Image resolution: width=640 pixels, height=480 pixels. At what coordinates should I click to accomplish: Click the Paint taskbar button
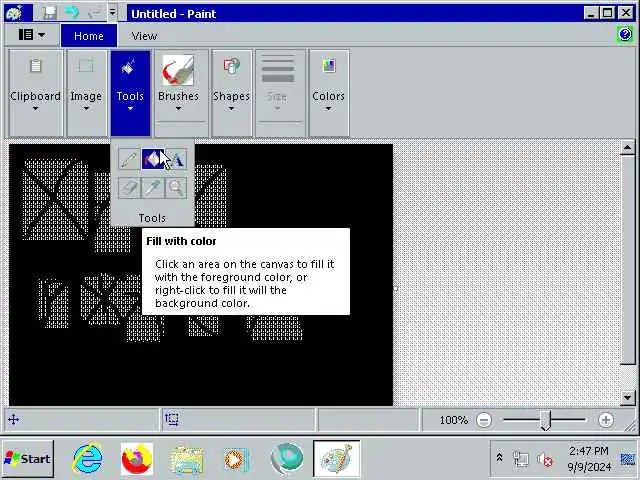coord(336,459)
